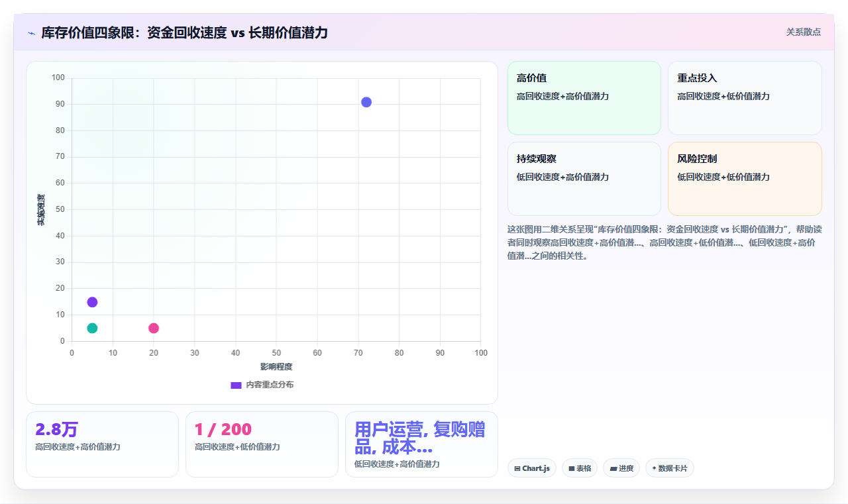
Task: Click the 影响程度 x-axis label
Action: 276,366
